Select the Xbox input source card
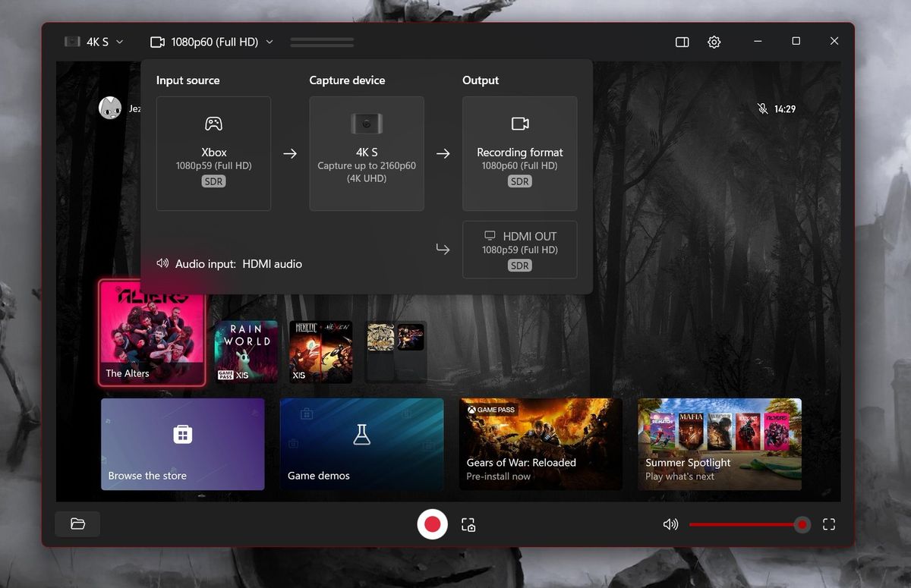This screenshot has height=588, width=911. click(x=213, y=153)
